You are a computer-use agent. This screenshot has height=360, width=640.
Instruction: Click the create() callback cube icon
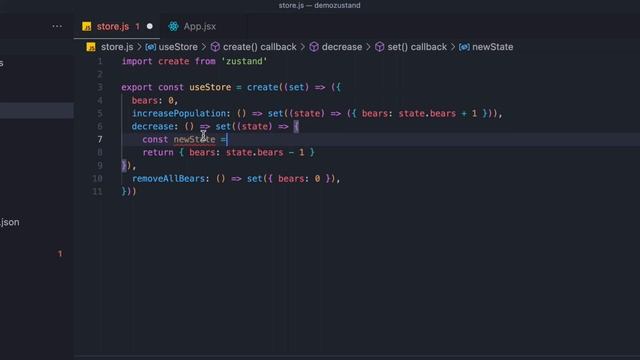click(x=215, y=47)
